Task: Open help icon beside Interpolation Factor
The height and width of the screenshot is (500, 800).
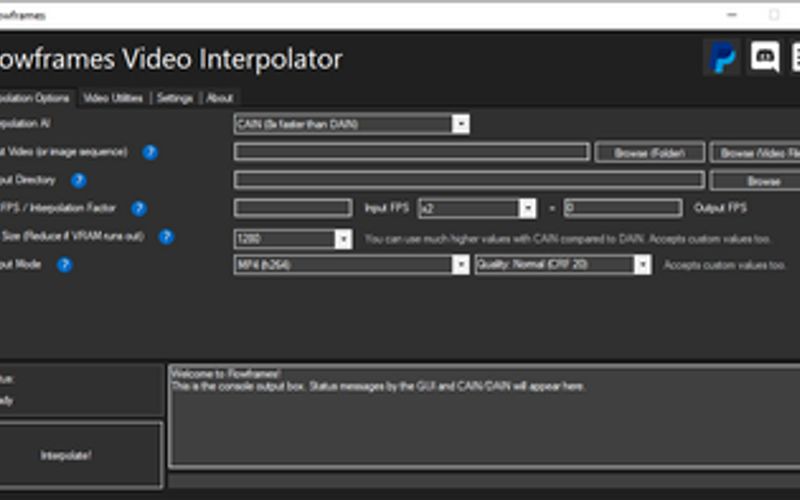Action: 139,208
